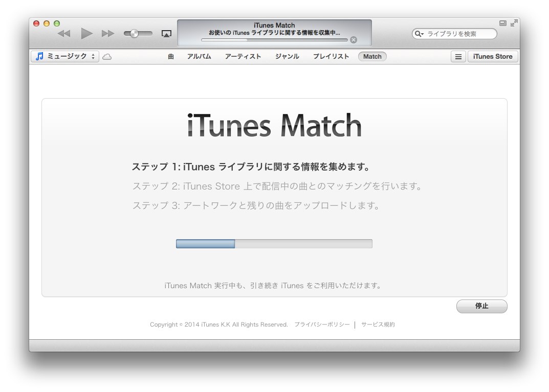The width and height of the screenshot is (549, 392).
Task: Select the ジャンル tab
Action: (287, 56)
